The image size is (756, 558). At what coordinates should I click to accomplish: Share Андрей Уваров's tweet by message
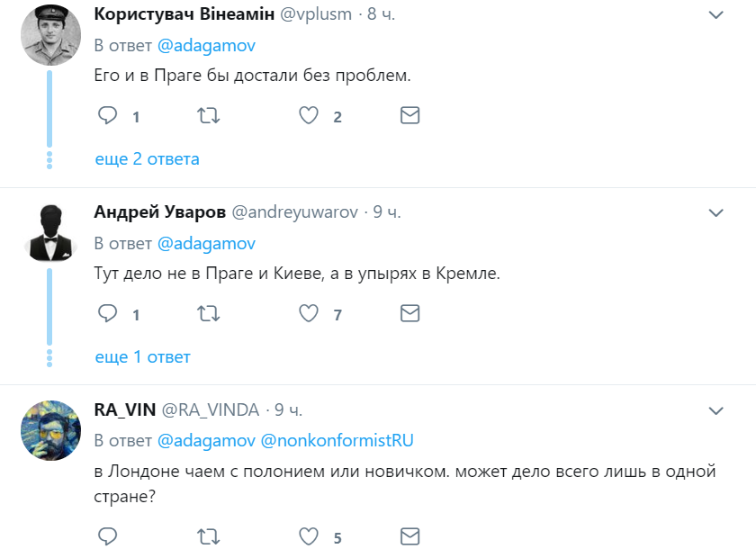[x=409, y=314]
